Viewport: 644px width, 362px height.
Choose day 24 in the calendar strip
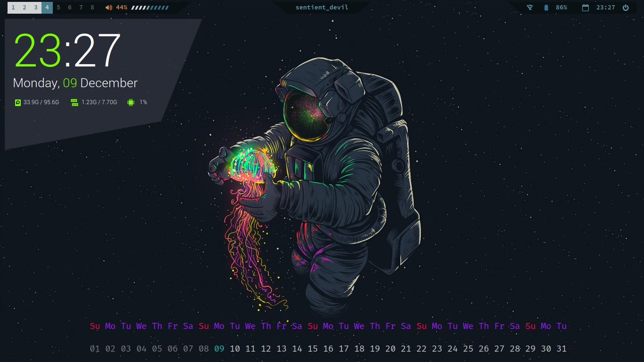click(x=453, y=349)
